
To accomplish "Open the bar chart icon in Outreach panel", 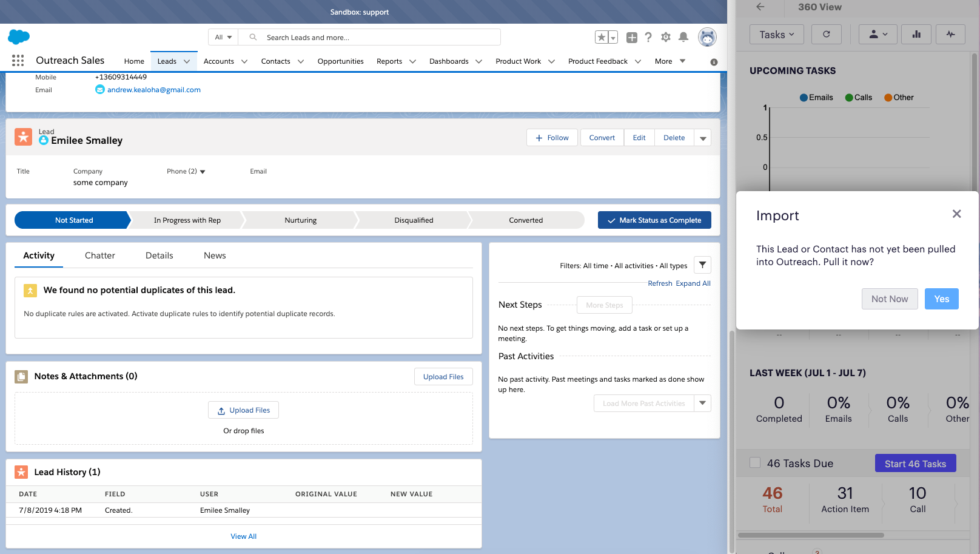I will [x=916, y=35].
